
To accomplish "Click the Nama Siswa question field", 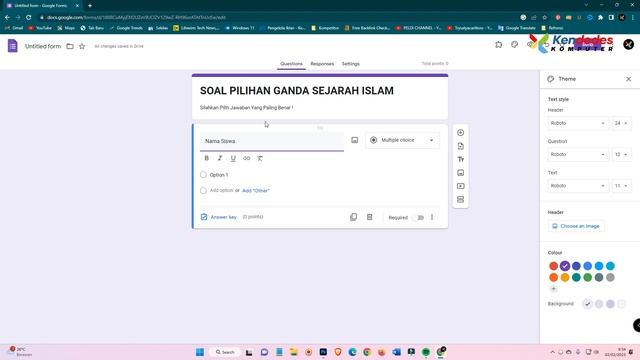I will 272,141.
